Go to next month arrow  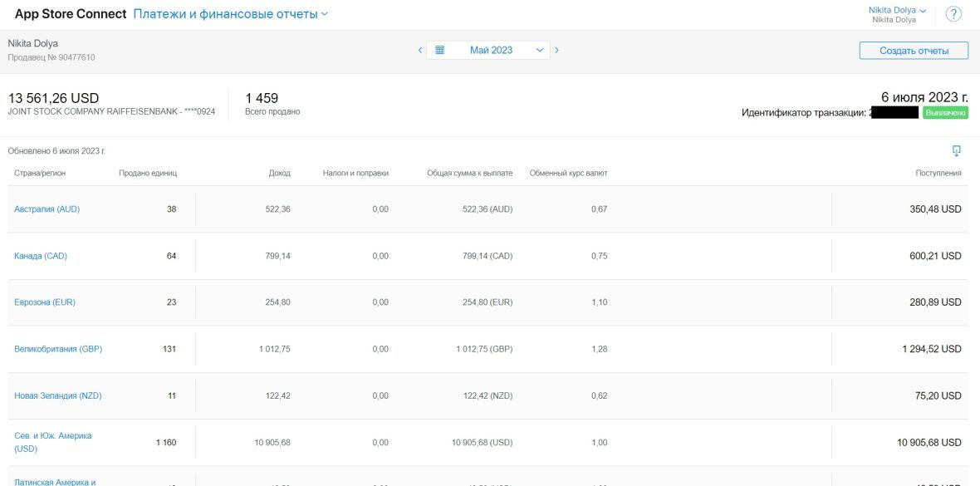pyautogui.click(x=557, y=50)
